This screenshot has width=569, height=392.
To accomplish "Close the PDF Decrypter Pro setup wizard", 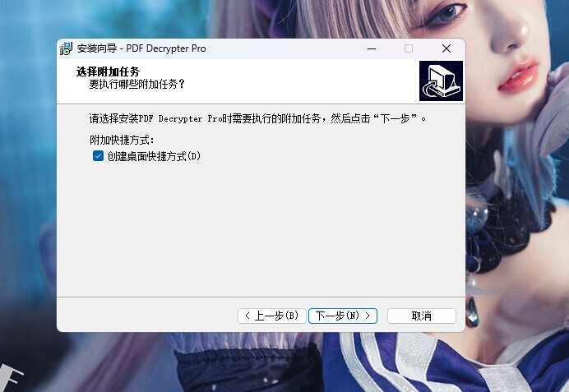I will click(446, 48).
